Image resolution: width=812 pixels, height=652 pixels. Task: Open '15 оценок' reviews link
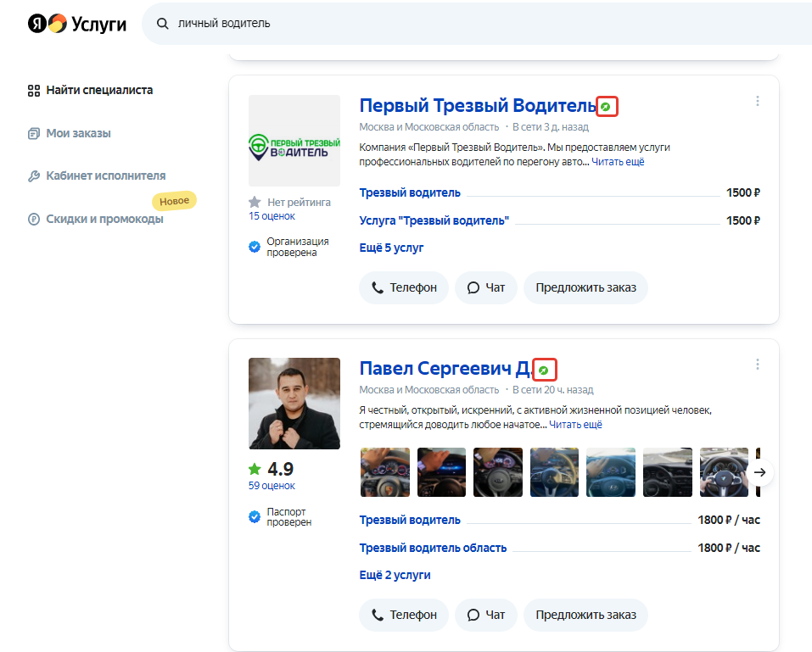[x=272, y=216]
